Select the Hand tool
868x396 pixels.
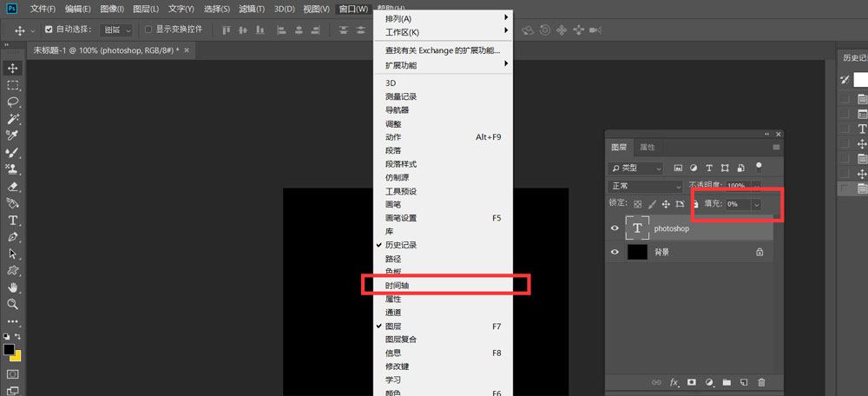tap(12, 287)
